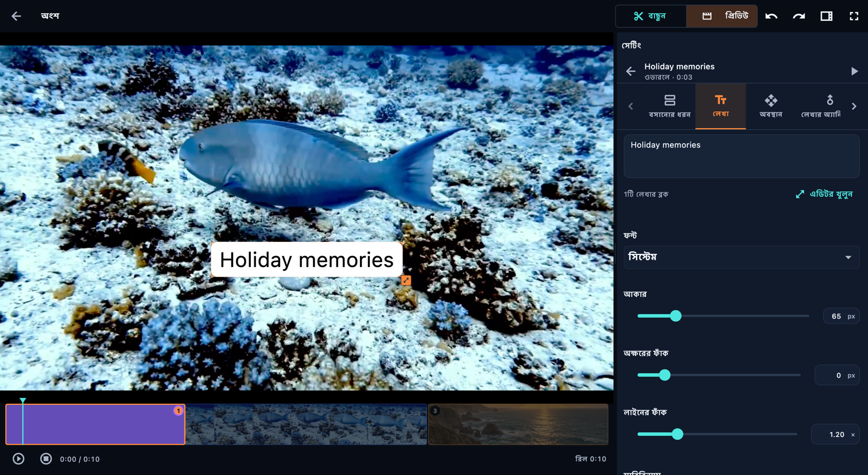Viewport: 868px width, 475px height.
Task: Click the অক্ষরের ফাঁক value field showing 0
Action: point(836,375)
